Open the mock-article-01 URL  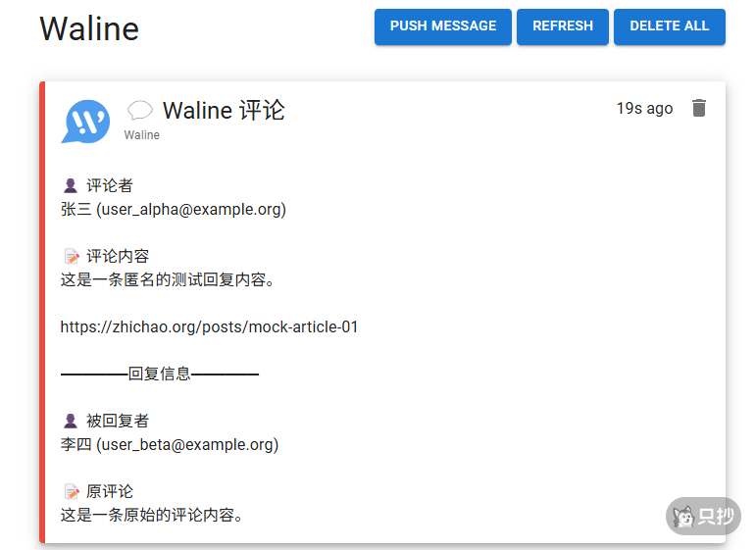[209, 326]
